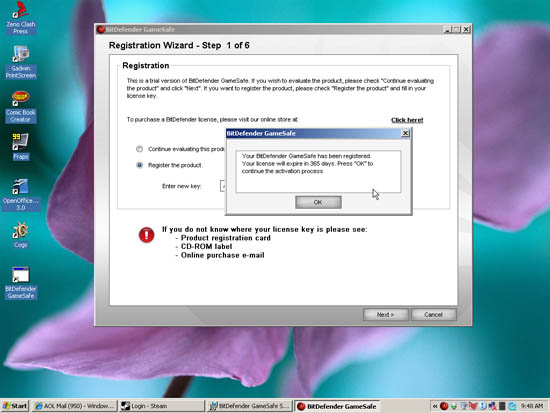
Task: Switch to BitDefender GameSafe S... taskbar item
Action: point(249,406)
